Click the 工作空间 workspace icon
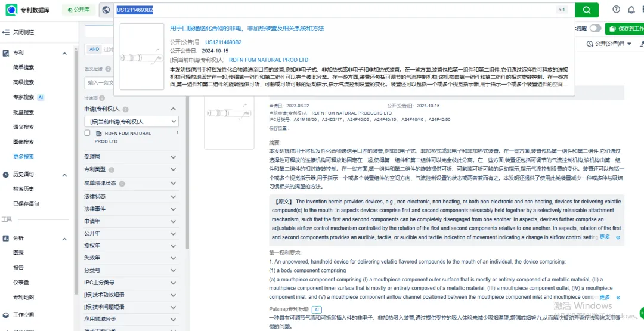Image resolution: width=644 pixels, height=331 pixels. (5, 315)
